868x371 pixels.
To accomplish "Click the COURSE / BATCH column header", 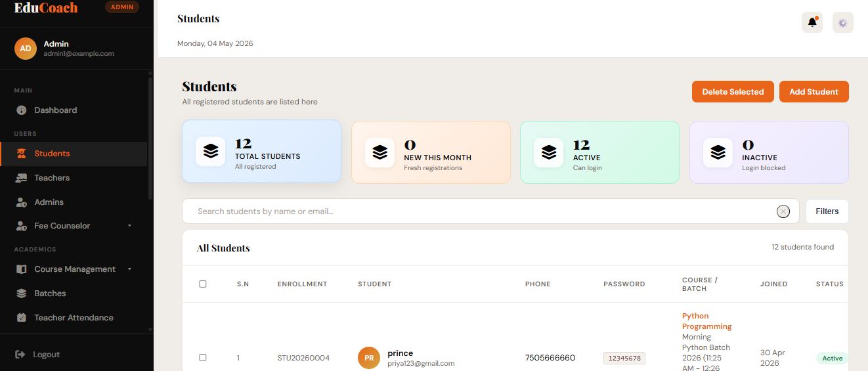I will 700,284.
